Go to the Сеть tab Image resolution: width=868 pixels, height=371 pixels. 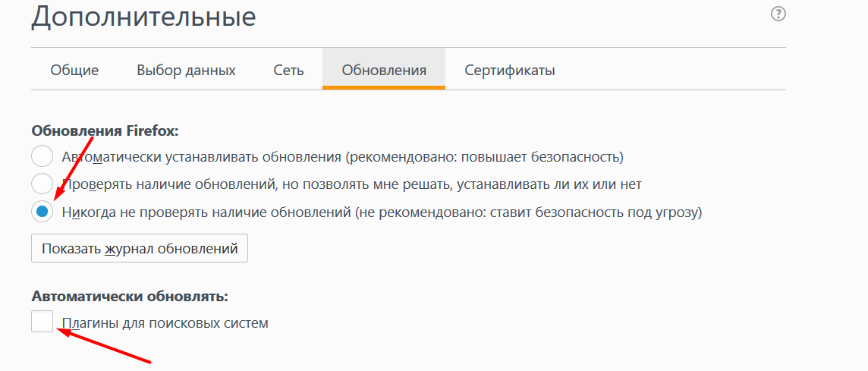pyautogui.click(x=288, y=71)
